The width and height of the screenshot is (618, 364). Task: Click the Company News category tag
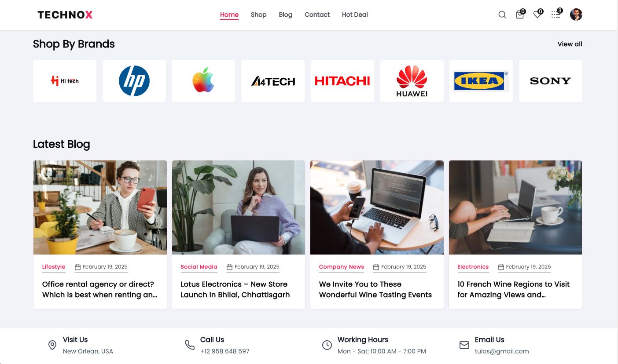(342, 267)
